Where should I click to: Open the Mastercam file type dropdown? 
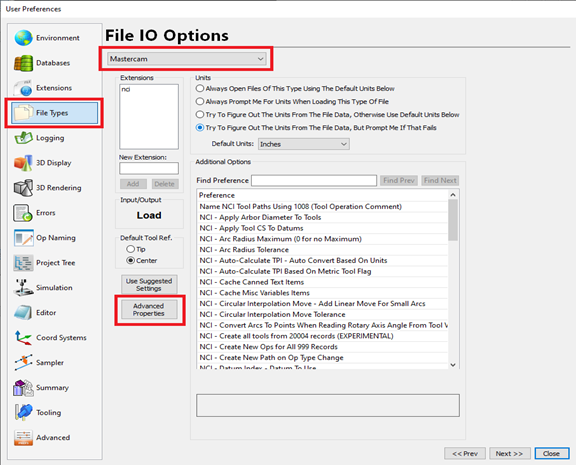[186, 59]
